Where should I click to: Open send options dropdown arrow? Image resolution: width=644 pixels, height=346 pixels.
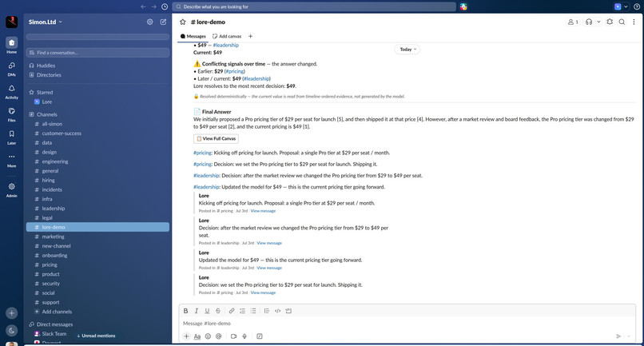[x=629, y=336]
